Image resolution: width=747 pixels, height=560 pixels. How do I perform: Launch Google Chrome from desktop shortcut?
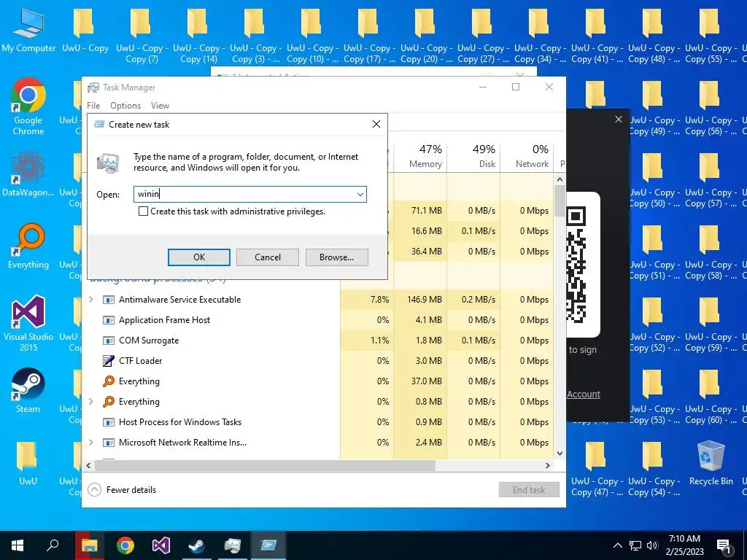coord(28,106)
